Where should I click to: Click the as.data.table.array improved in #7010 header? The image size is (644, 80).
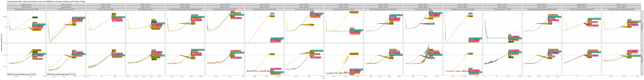tap(224, 9)
